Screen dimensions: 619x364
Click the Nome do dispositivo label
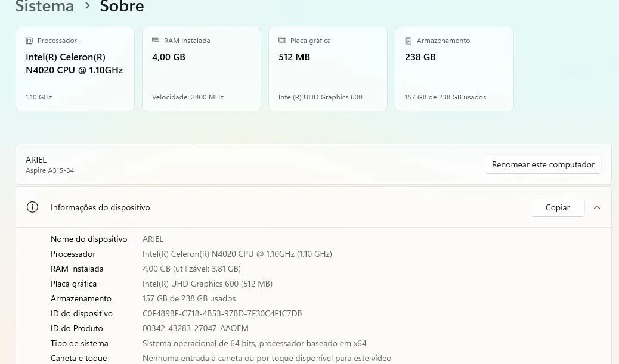89,239
